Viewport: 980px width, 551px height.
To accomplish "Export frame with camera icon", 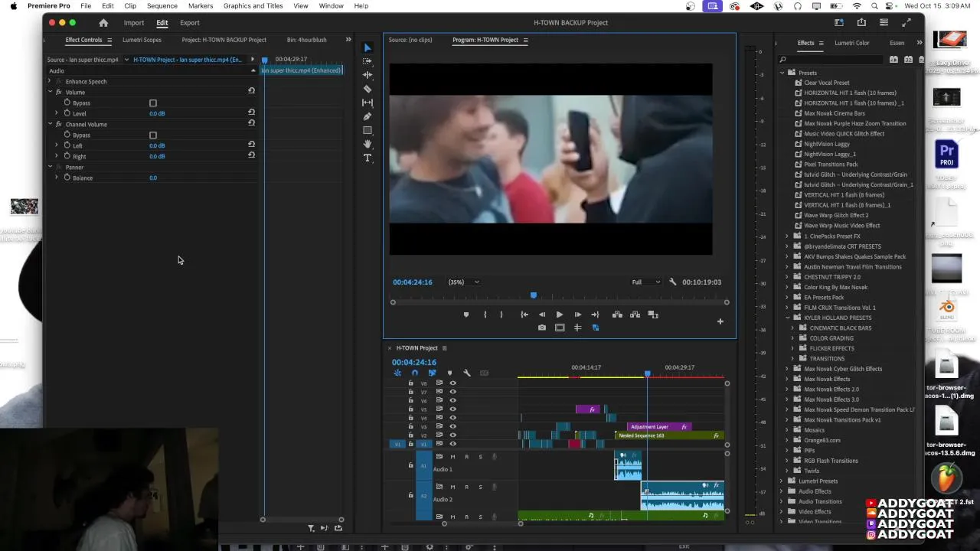I will point(542,328).
